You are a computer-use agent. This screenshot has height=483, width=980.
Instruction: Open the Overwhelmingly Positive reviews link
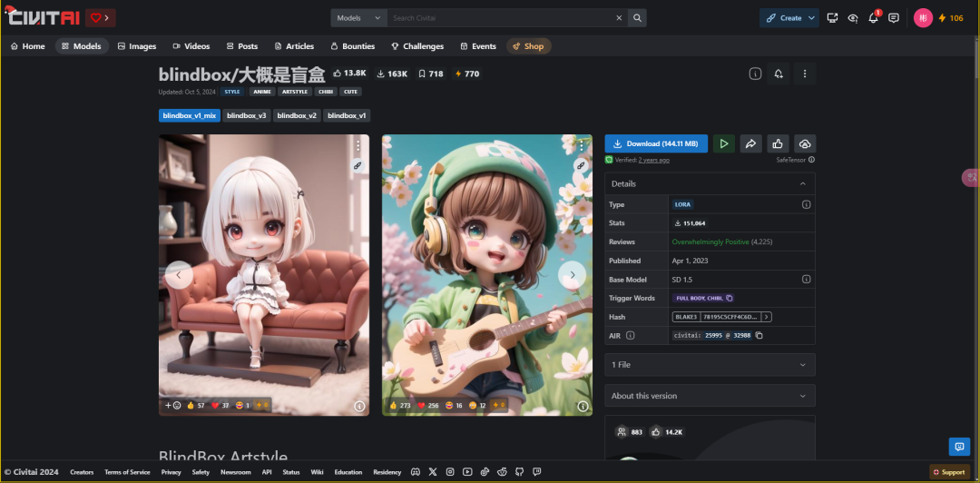click(710, 242)
